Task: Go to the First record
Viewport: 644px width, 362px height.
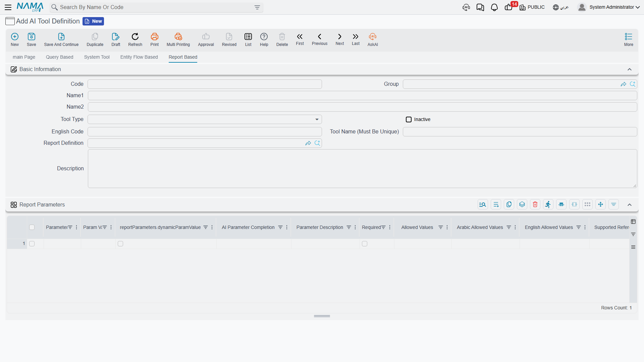Action: (300, 39)
